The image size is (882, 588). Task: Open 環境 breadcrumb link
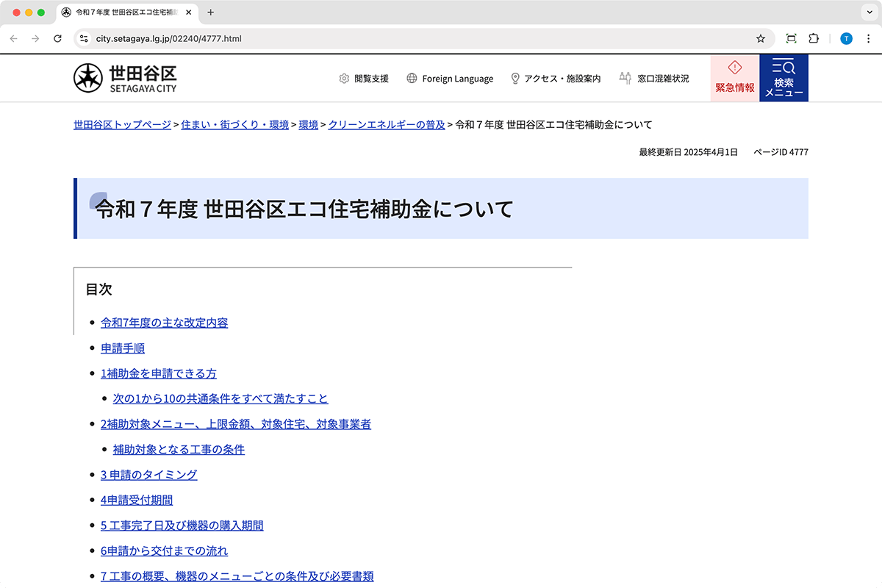click(x=308, y=125)
